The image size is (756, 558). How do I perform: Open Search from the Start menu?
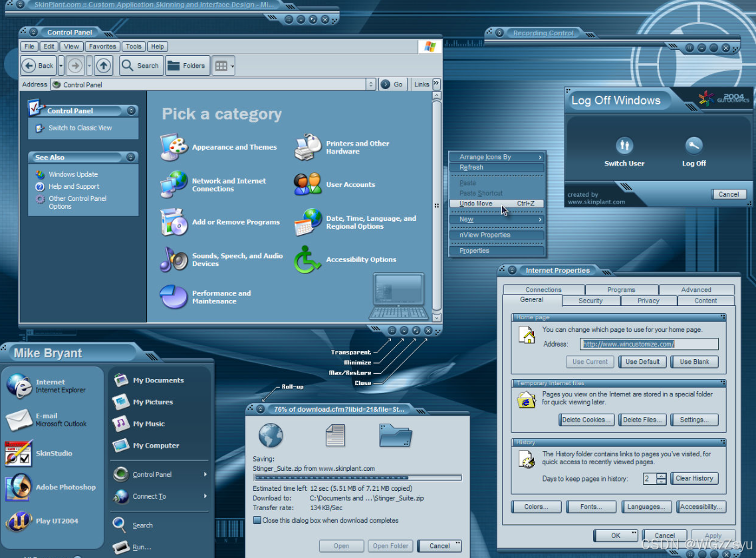tap(133, 525)
